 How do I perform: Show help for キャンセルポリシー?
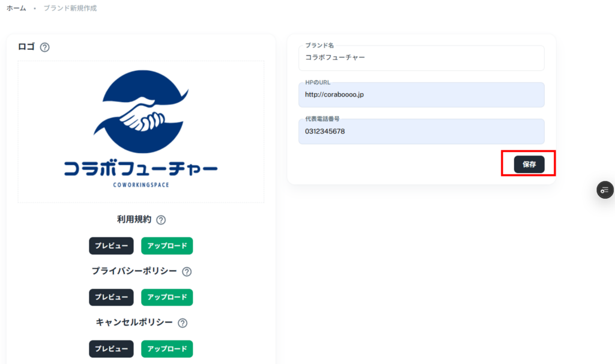point(183,323)
